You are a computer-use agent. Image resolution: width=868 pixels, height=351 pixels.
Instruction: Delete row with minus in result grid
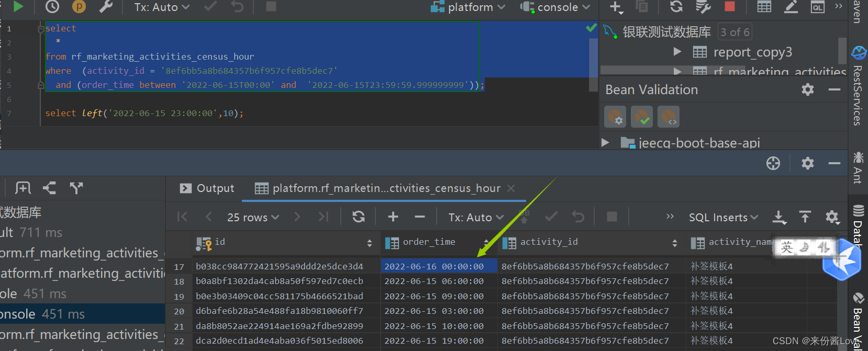pos(420,217)
